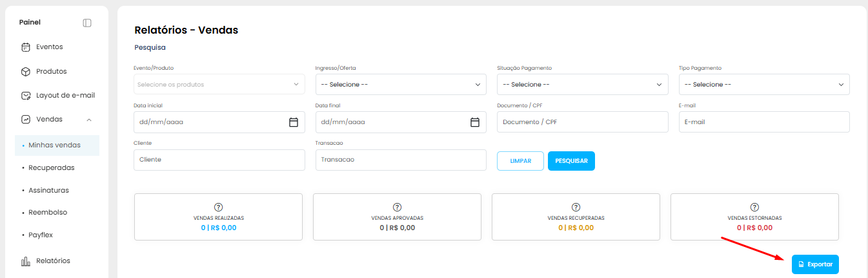868x278 pixels.
Task: Click the Vendas Aprovadas value 0 | R$ 0,00
Action: (x=397, y=228)
